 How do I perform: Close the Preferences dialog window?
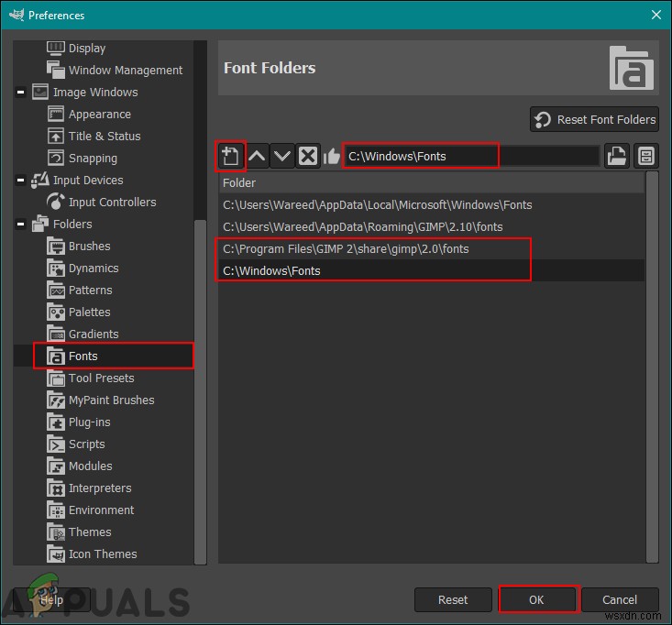[655, 15]
